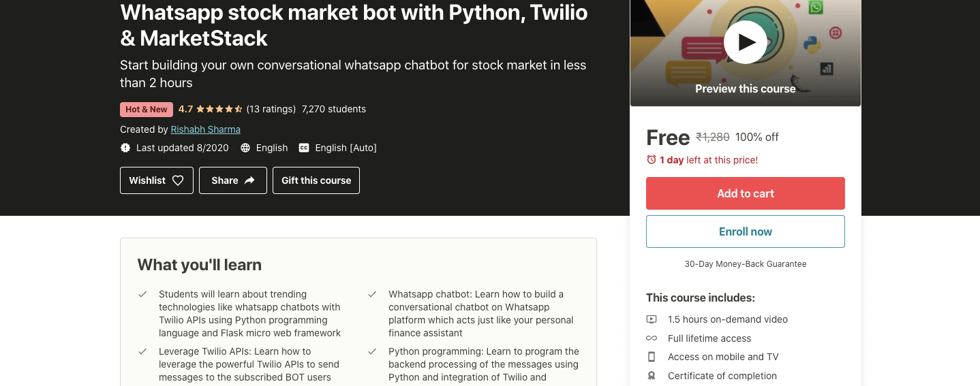The height and width of the screenshot is (386, 980).
Task: Play the course preview video
Action: point(745,42)
